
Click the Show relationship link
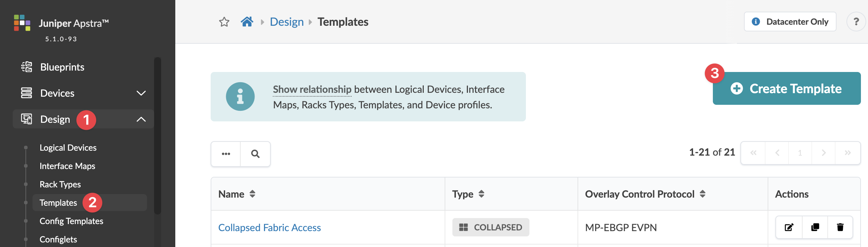312,90
